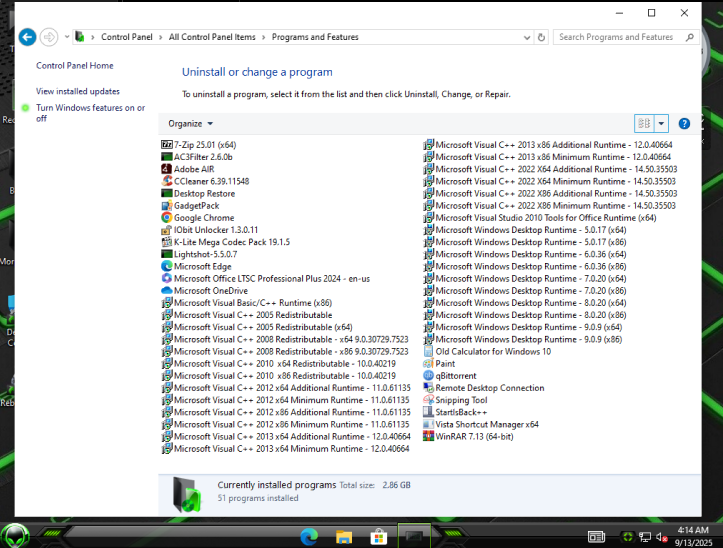Go to Control Panel breadcrumb item

coord(127,37)
